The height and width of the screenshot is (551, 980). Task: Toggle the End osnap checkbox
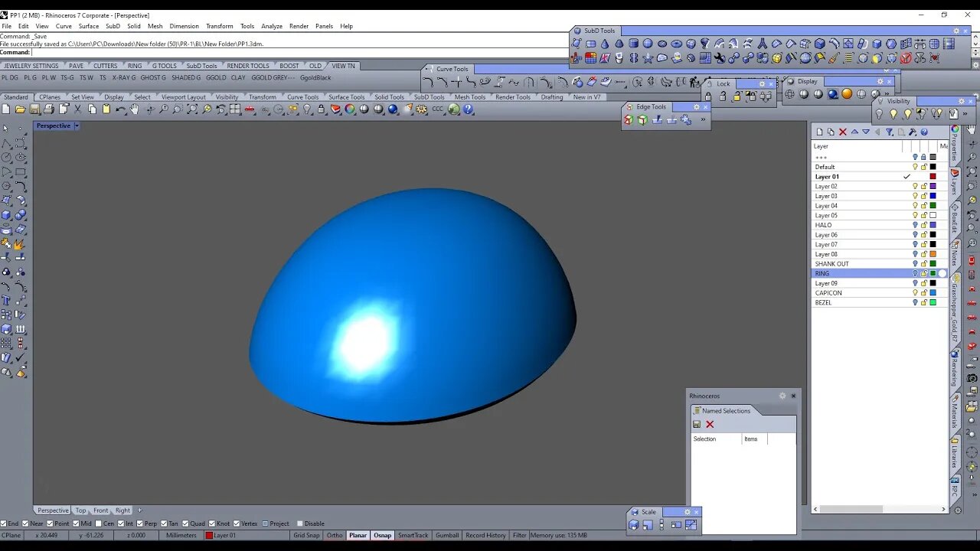click(4, 523)
